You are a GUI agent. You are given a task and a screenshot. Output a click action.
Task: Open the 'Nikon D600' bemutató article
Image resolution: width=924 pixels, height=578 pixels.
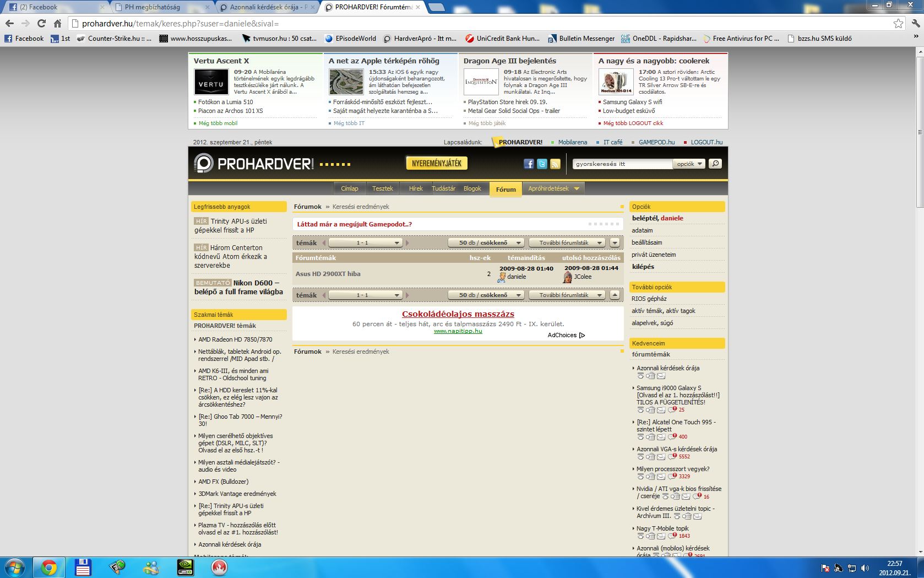[x=238, y=288]
